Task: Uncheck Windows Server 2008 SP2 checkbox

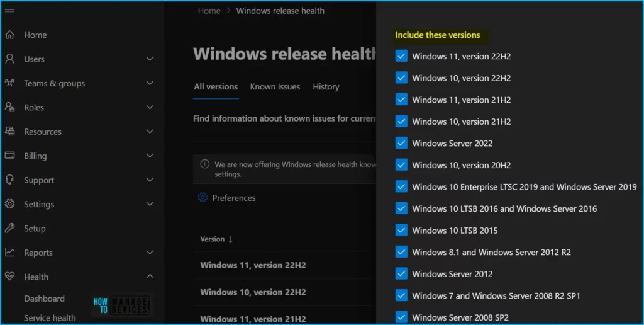Action: coord(401,317)
